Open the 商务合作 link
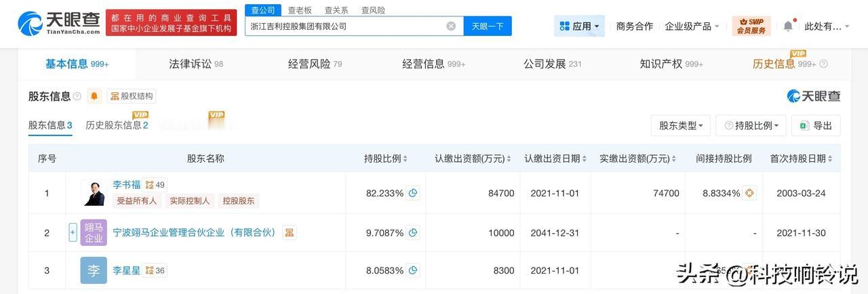 point(635,26)
